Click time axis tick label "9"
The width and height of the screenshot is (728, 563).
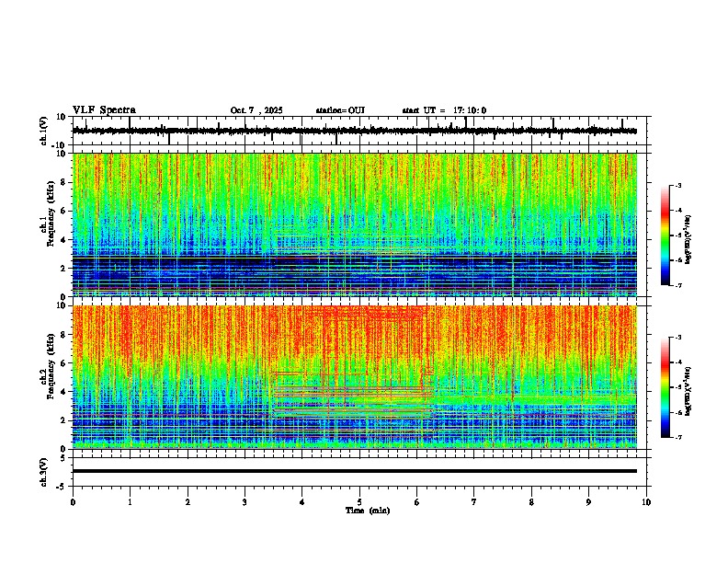tap(588, 502)
